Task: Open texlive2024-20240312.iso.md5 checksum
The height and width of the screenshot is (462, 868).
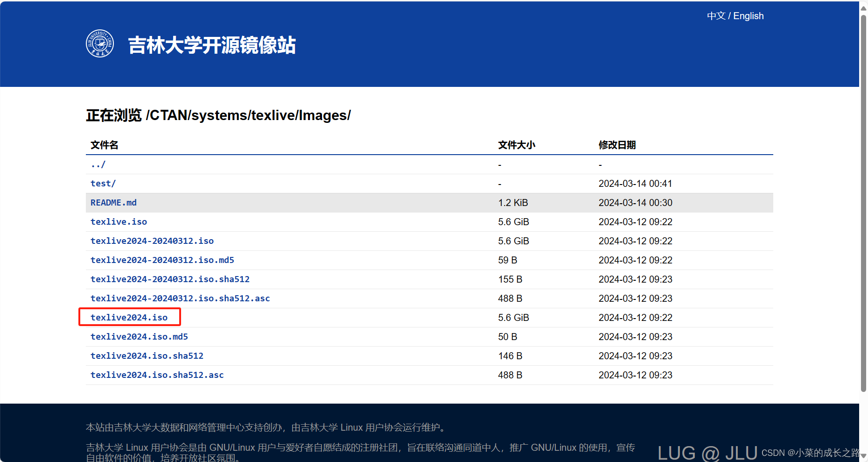Action: point(162,260)
